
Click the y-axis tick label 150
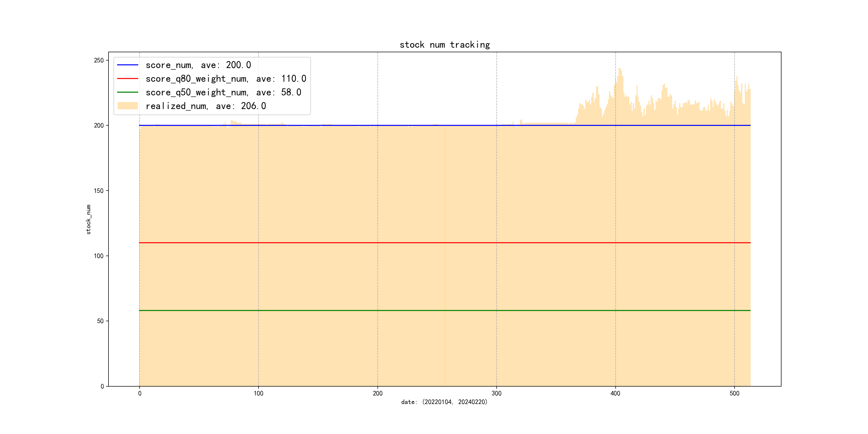99,191
